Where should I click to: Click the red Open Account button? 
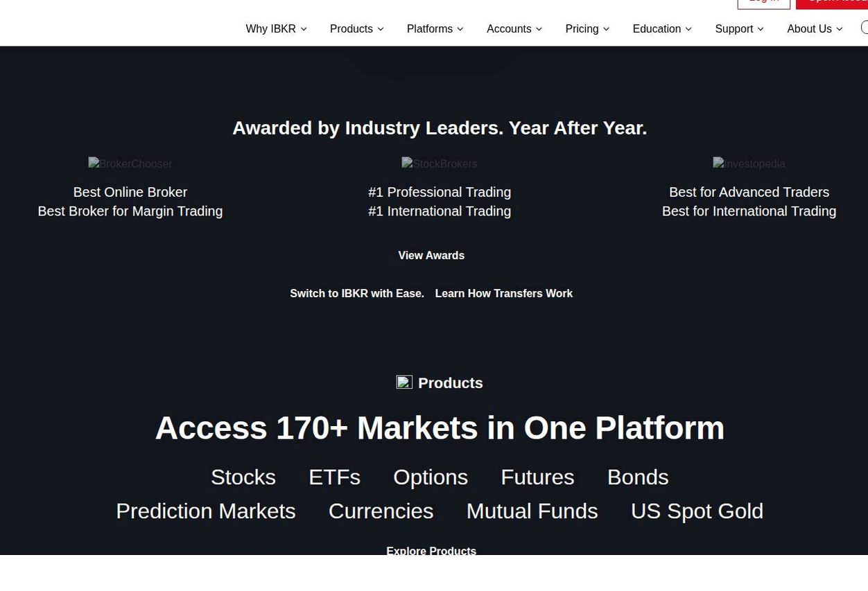click(x=832, y=3)
